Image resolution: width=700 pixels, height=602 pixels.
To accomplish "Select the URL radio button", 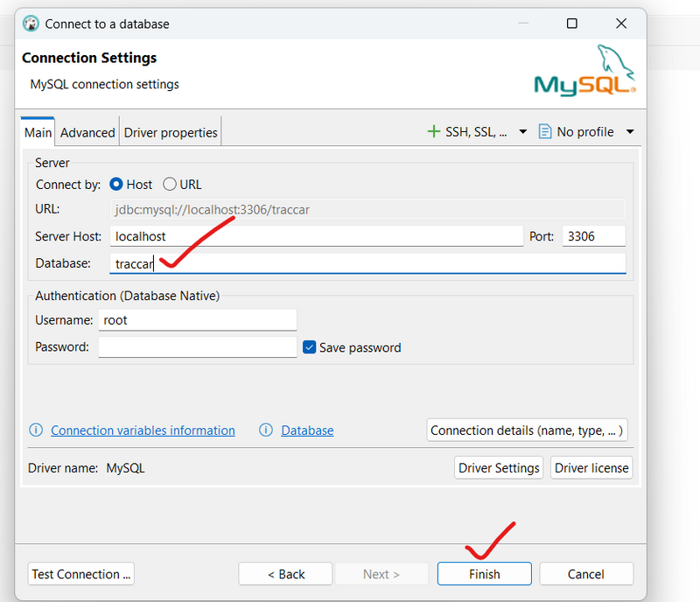I will [170, 185].
